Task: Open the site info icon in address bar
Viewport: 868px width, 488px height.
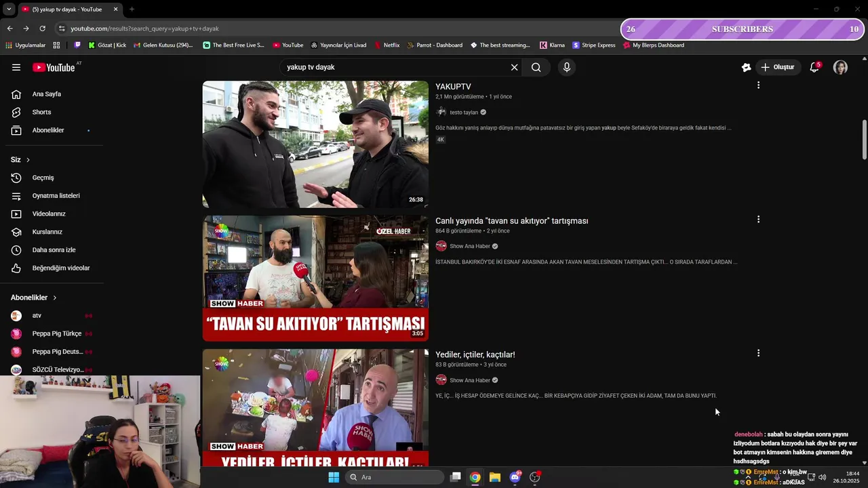Action: [62, 28]
